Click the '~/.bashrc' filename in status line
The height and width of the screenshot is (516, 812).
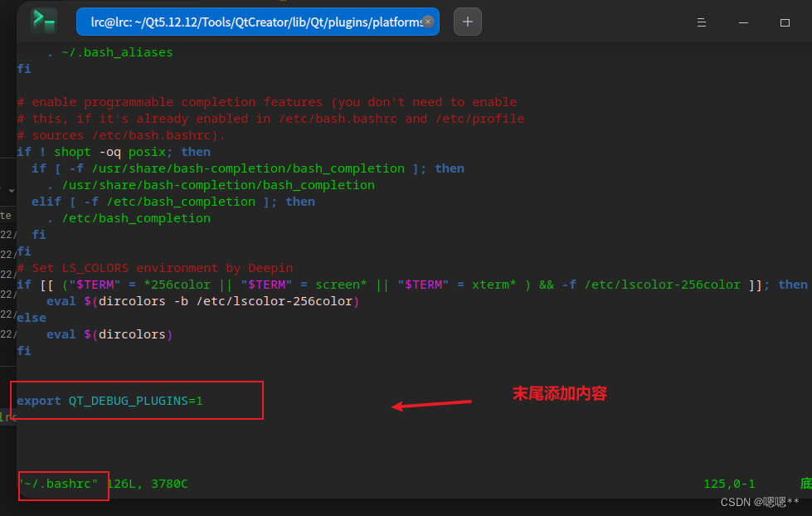click(58, 484)
